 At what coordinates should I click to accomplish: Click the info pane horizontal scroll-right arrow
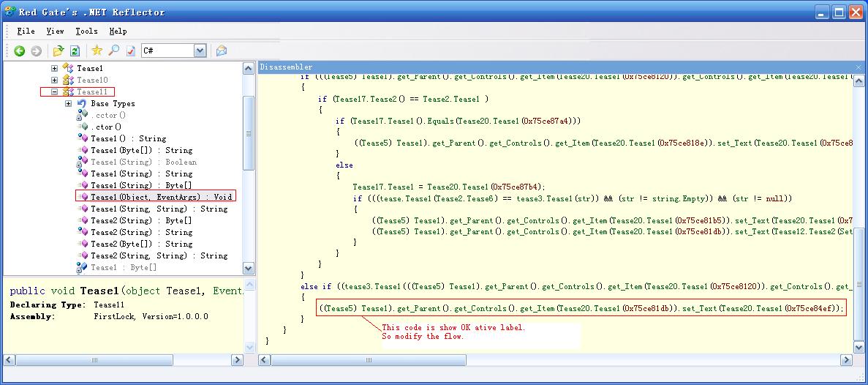[237, 360]
